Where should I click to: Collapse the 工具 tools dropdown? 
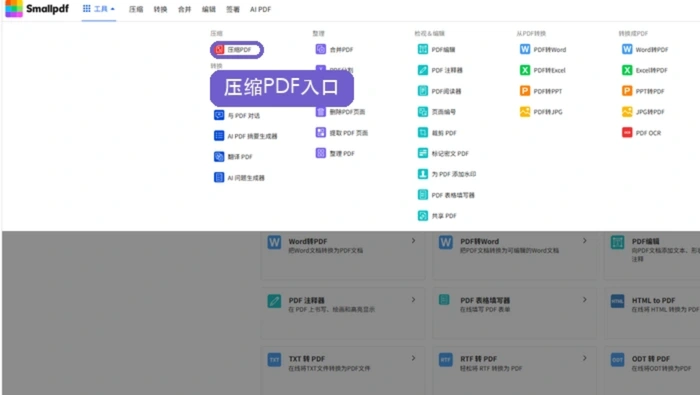pos(99,9)
